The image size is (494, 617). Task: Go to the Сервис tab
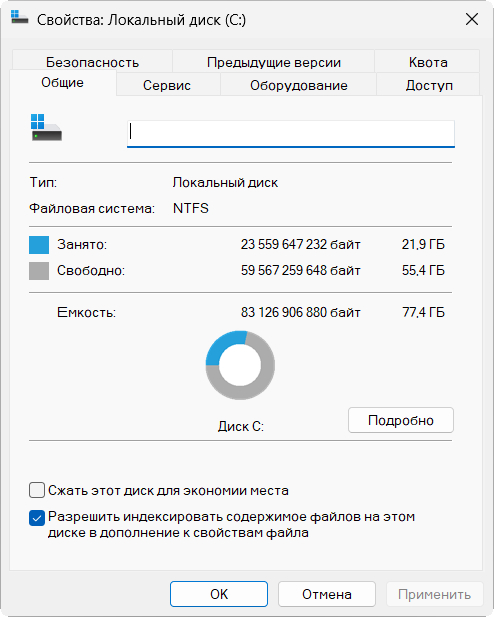(x=167, y=85)
